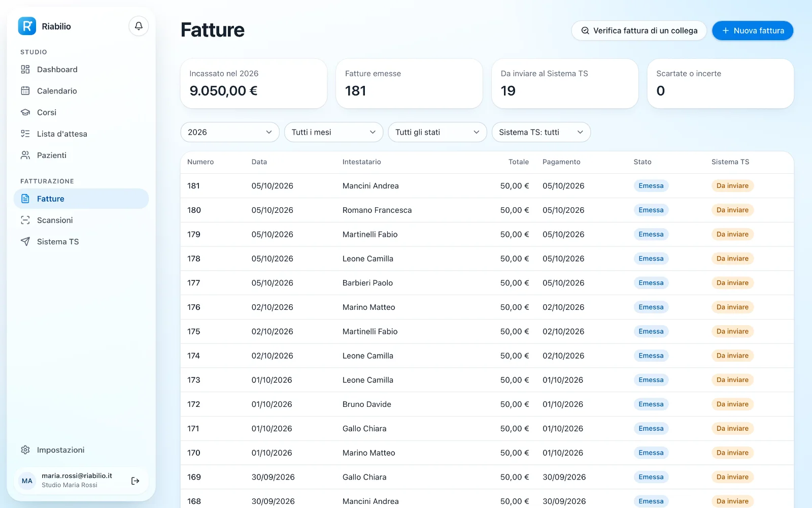The width and height of the screenshot is (812, 508).
Task: Click the Totale column header
Action: pyautogui.click(x=519, y=162)
